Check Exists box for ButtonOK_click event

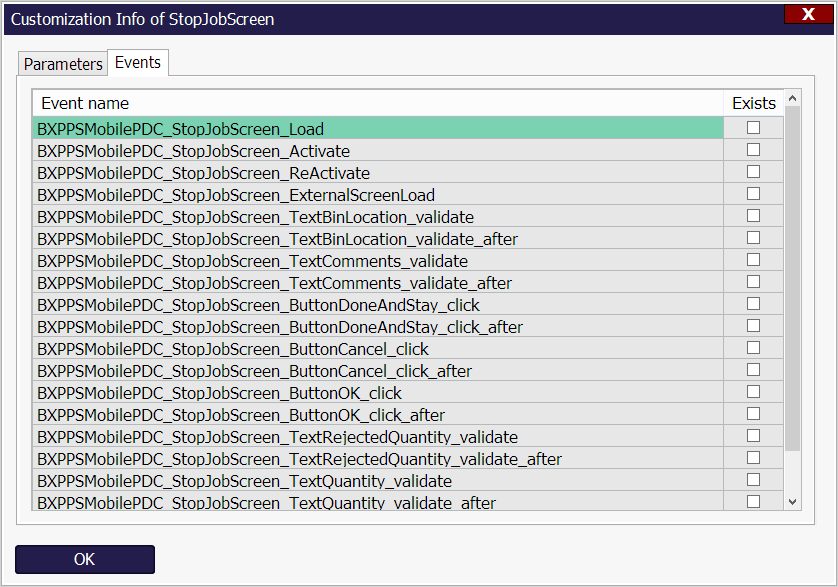click(x=753, y=392)
